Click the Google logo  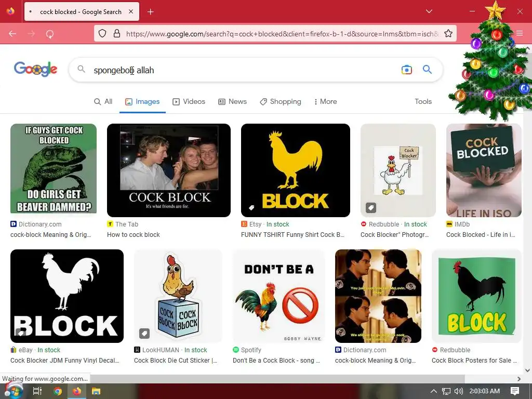click(x=36, y=69)
